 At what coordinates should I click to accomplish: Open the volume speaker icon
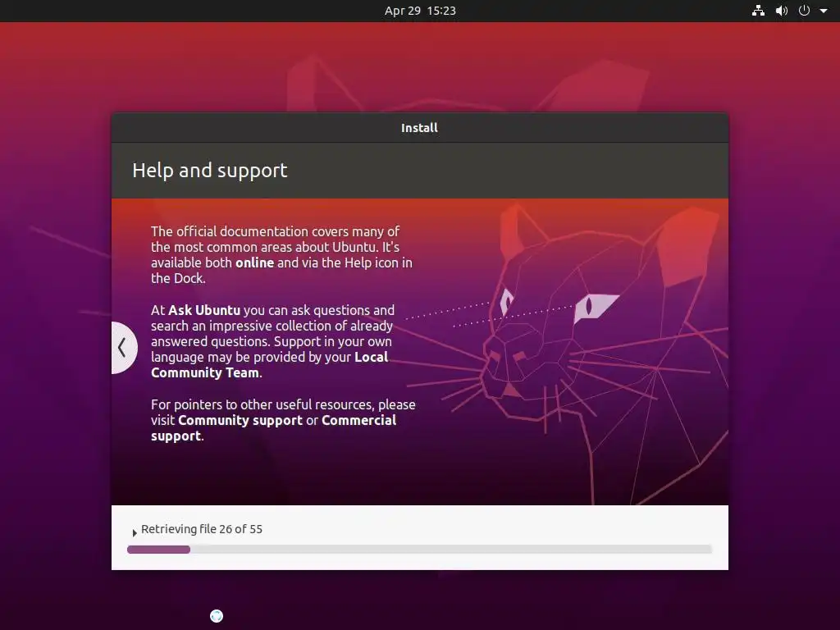pyautogui.click(x=782, y=11)
